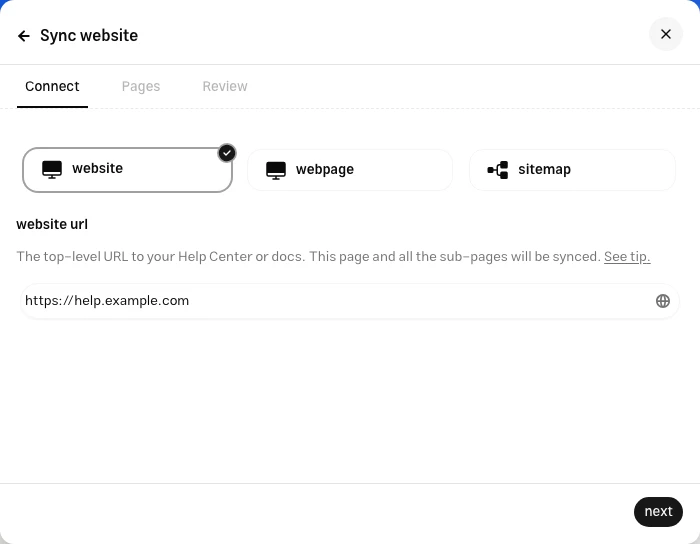This screenshot has height=544, width=700.
Task: Focus the website URL input field
Action: 350,301
